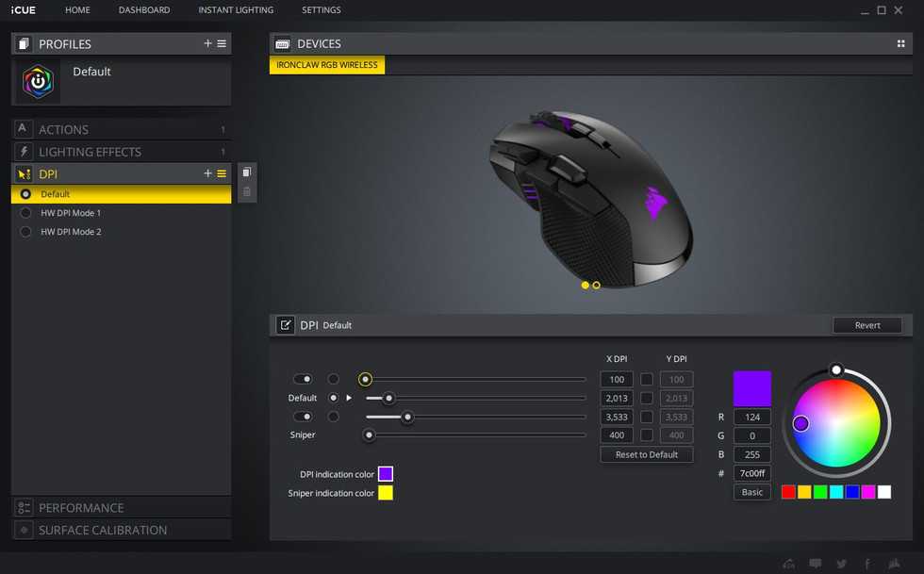This screenshot has height=574, width=924.
Task: Open the Home tab
Action: point(77,10)
